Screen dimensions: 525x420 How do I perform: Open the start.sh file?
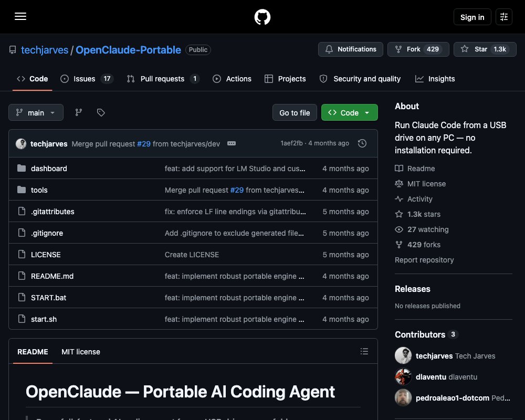pyautogui.click(x=44, y=319)
